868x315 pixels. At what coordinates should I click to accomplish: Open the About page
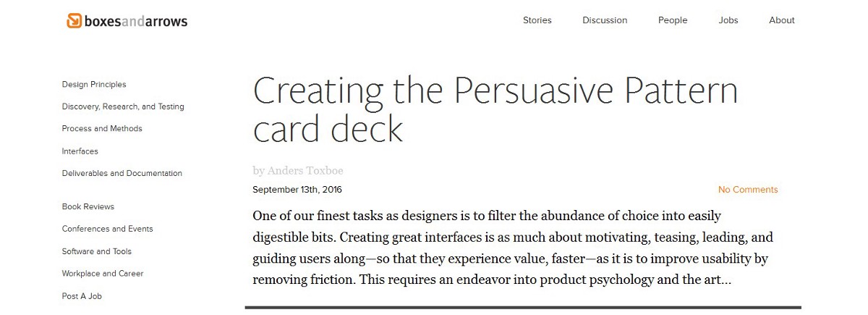tap(782, 20)
